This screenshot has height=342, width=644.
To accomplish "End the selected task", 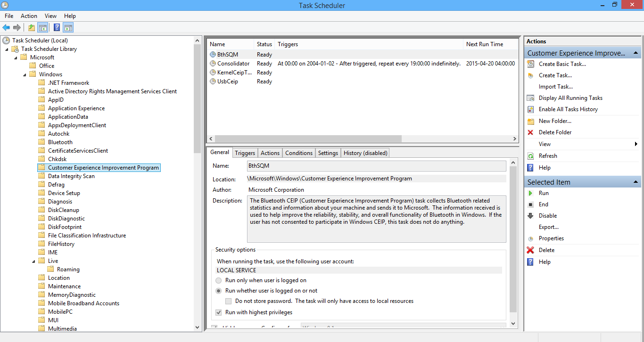I will coord(544,204).
